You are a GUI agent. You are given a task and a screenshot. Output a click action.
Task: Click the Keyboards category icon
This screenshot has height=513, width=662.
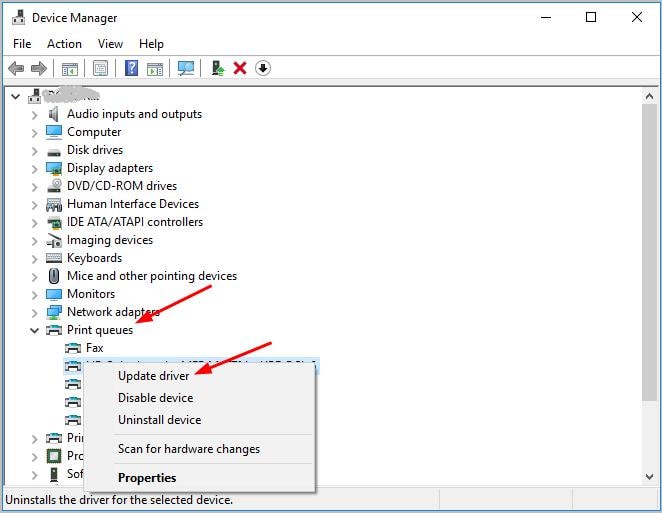tap(54, 258)
